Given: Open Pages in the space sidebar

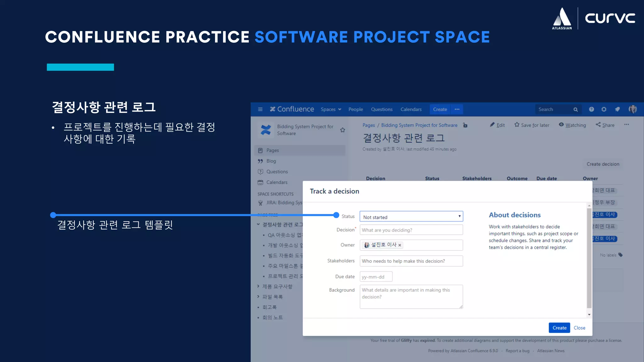Looking at the screenshot, I should click(x=300, y=150).
